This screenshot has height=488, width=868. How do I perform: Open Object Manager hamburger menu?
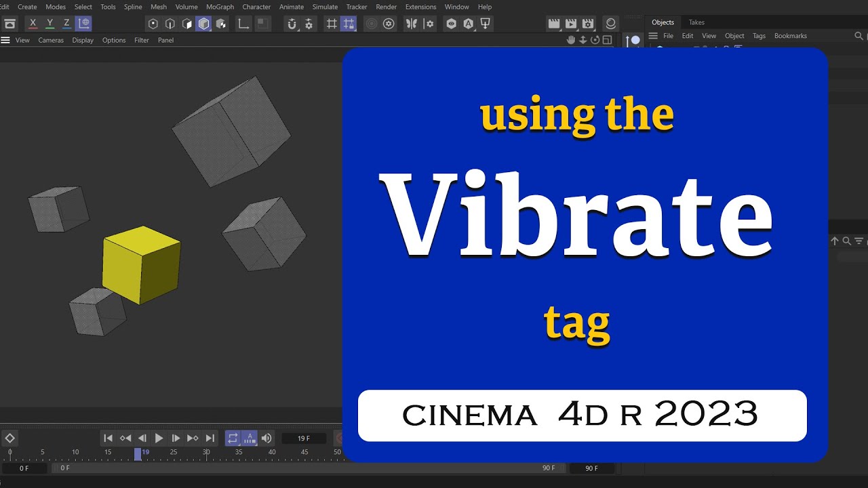pos(653,36)
